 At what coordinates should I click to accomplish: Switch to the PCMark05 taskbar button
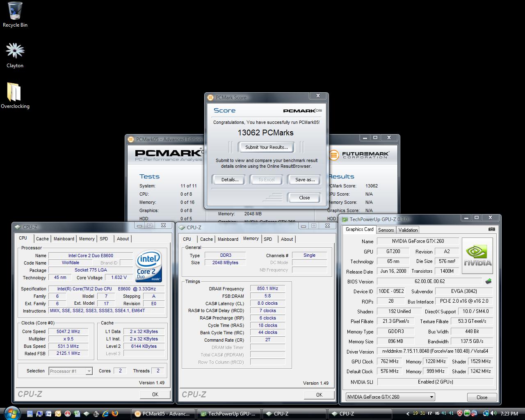162,414
